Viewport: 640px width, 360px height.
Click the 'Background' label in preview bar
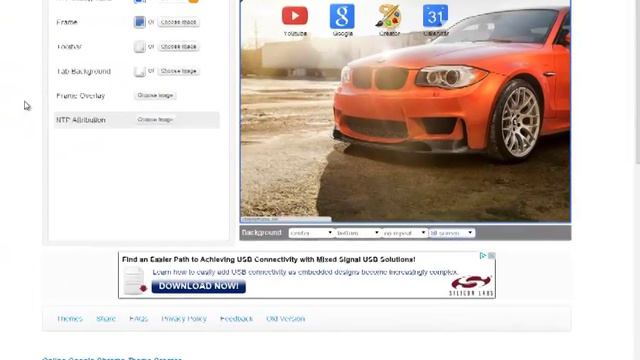pyautogui.click(x=262, y=233)
